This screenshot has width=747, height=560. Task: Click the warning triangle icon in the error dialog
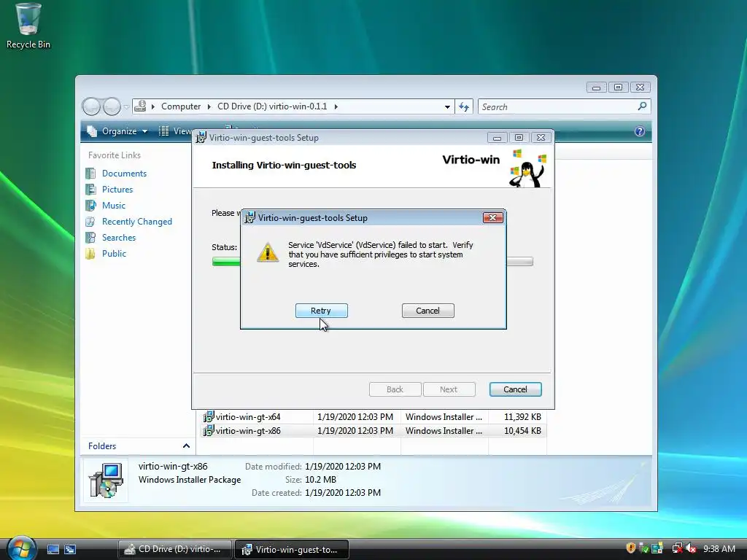pos(268,252)
